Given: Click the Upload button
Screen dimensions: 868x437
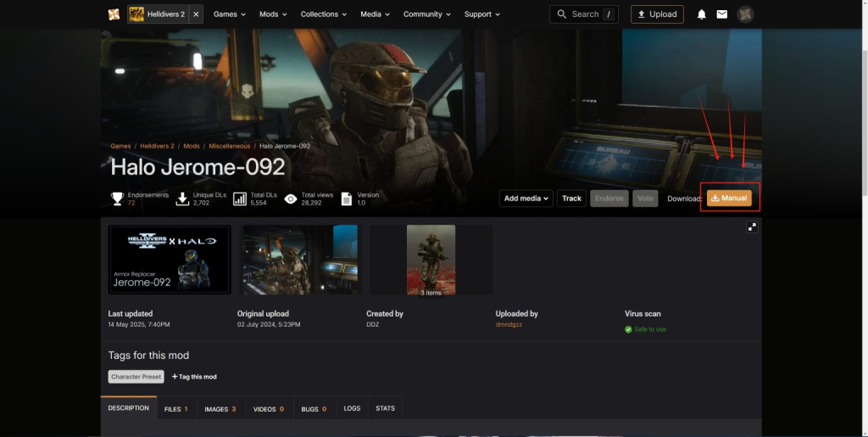Looking at the screenshot, I should coord(657,14).
